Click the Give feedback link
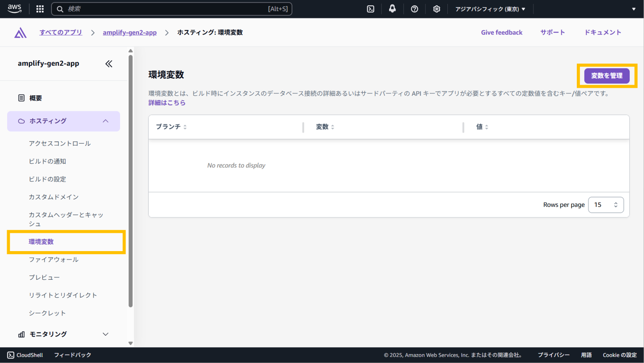Image resolution: width=644 pixels, height=363 pixels. coord(502,32)
